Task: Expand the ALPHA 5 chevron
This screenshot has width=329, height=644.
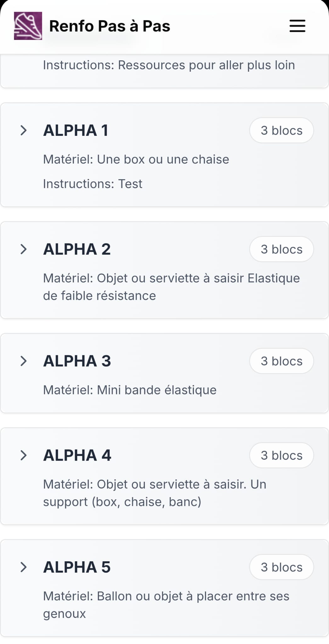Action: tap(23, 567)
